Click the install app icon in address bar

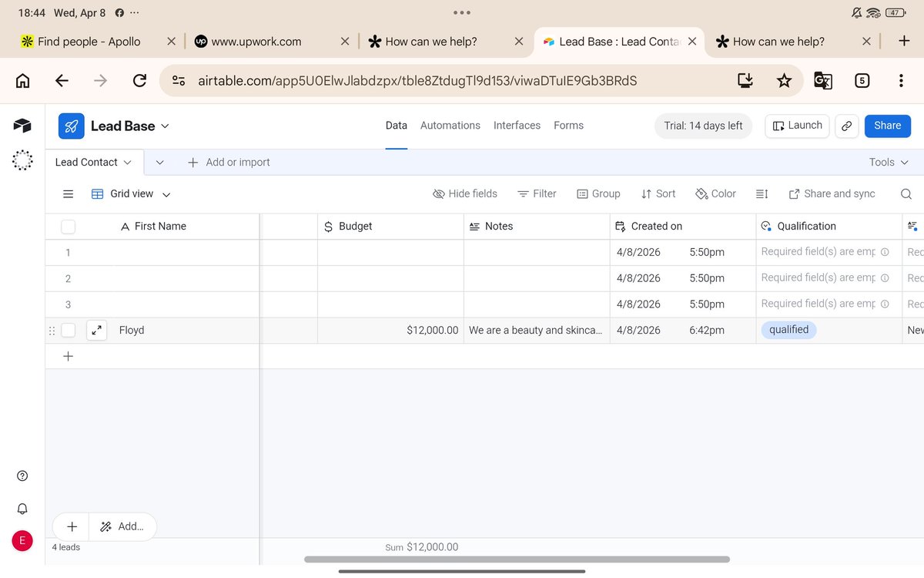click(x=745, y=80)
